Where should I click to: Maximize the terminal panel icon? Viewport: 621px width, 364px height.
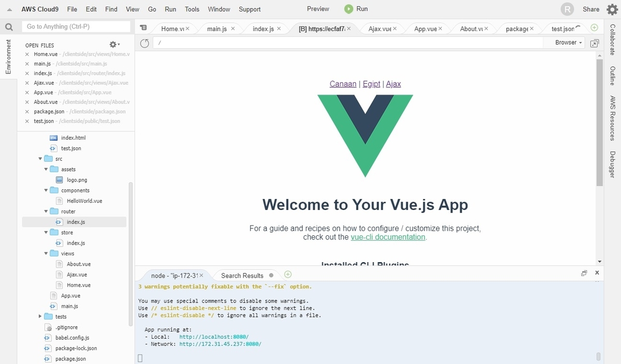584,272
